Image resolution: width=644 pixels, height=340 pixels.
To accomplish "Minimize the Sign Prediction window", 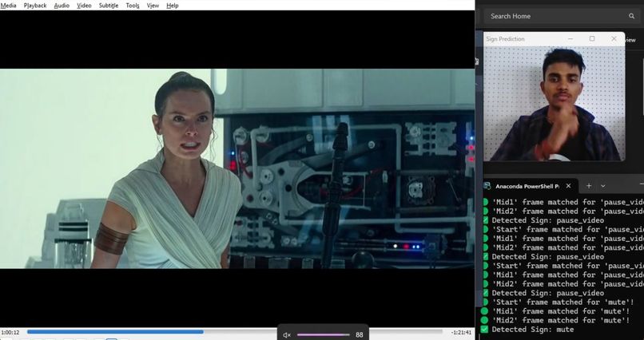I will click(x=570, y=38).
